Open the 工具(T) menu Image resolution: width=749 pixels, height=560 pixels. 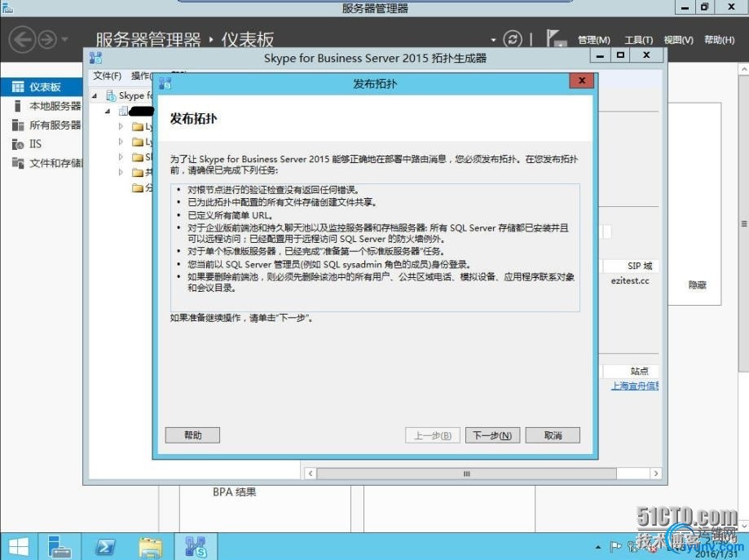coord(639,40)
